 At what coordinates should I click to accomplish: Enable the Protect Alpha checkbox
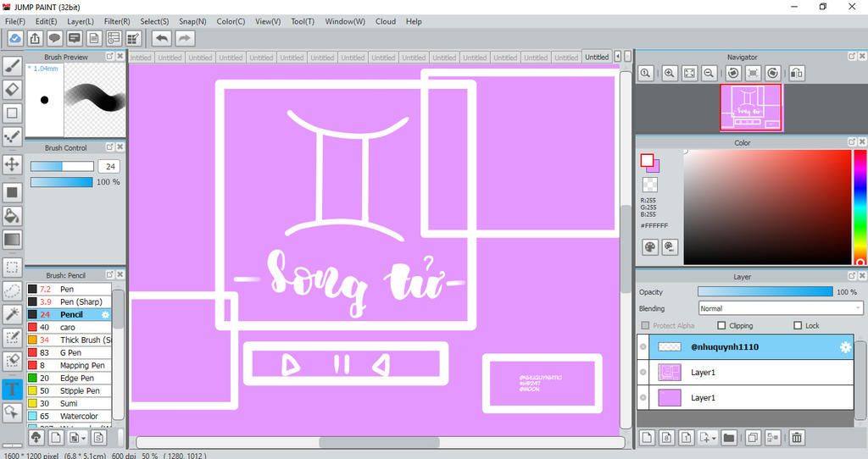(x=645, y=326)
